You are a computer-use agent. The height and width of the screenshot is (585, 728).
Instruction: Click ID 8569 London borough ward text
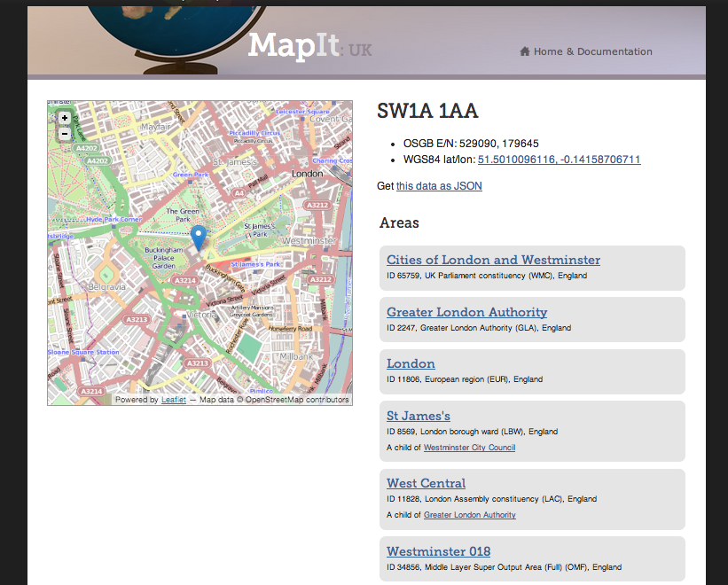(x=472, y=432)
